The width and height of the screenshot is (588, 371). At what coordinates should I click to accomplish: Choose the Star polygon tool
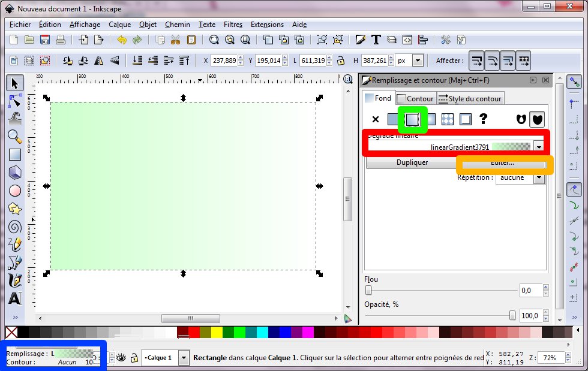[x=15, y=209]
